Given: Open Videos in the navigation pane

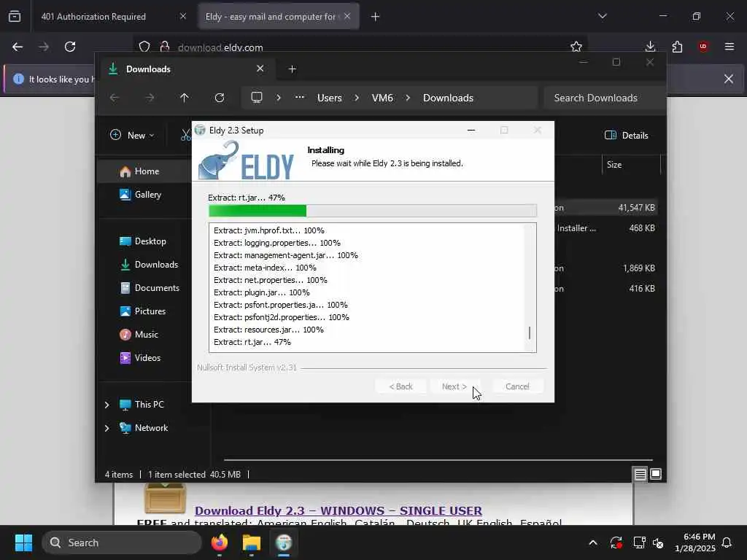Looking at the screenshot, I should tap(147, 357).
